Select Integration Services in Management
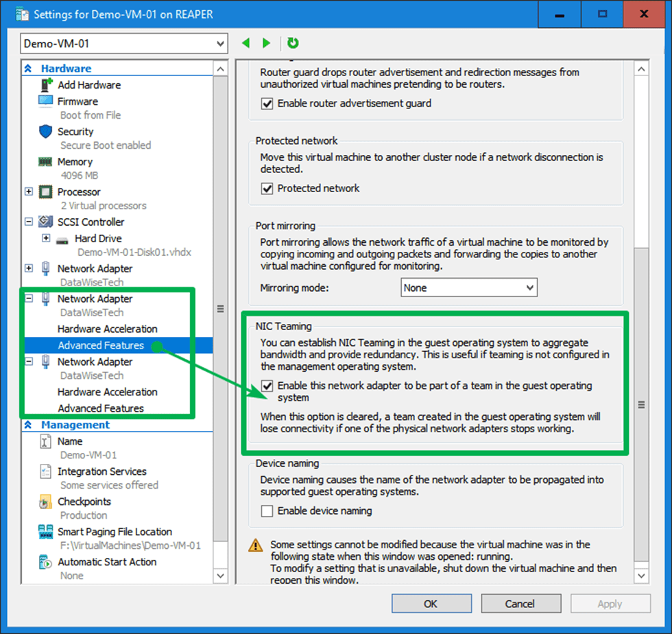This screenshot has height=634, width=672. [x=102, y=471]
